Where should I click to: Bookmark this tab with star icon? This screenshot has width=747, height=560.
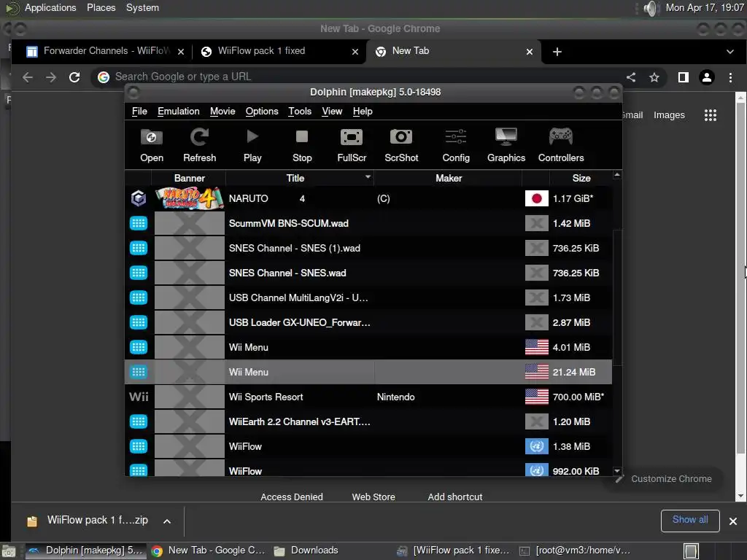pos(654,77)
